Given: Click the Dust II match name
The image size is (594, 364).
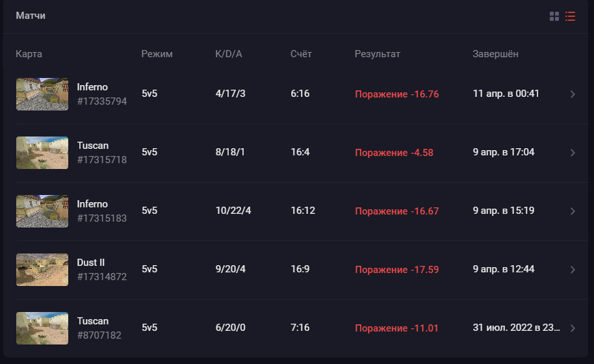Looking at the screenshot, I should point(91,263).
